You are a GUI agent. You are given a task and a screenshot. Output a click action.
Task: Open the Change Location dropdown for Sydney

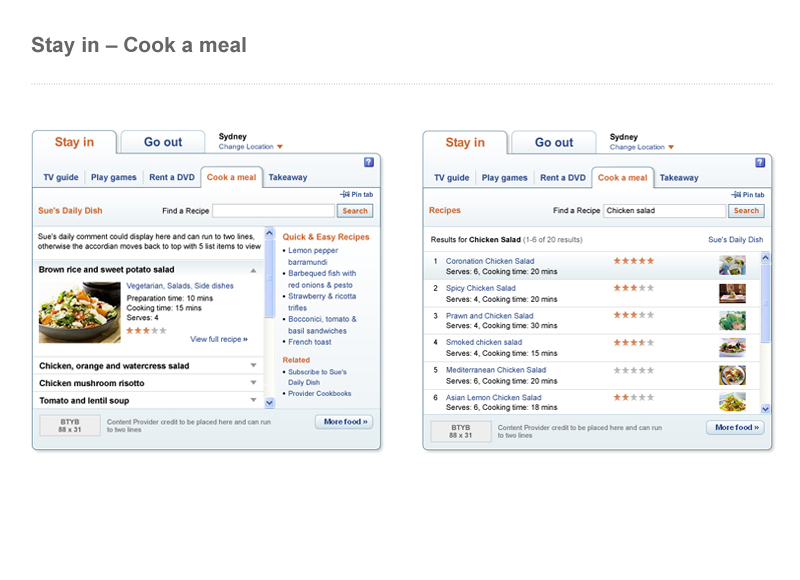(246, 145)
